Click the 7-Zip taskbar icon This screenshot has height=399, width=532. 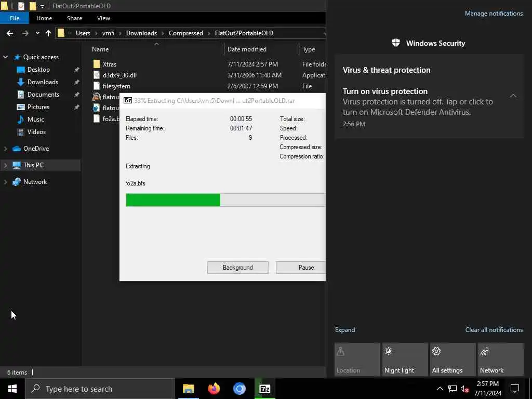coord(264,389)
